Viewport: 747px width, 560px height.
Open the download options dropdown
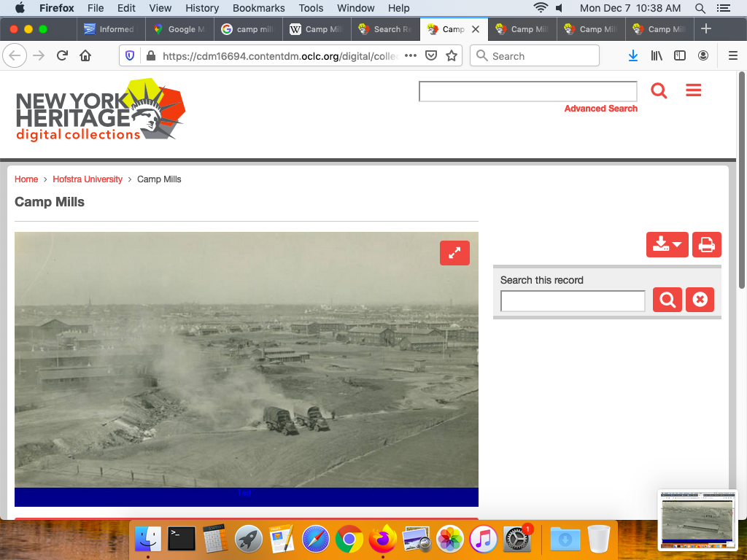coord(667,245)
